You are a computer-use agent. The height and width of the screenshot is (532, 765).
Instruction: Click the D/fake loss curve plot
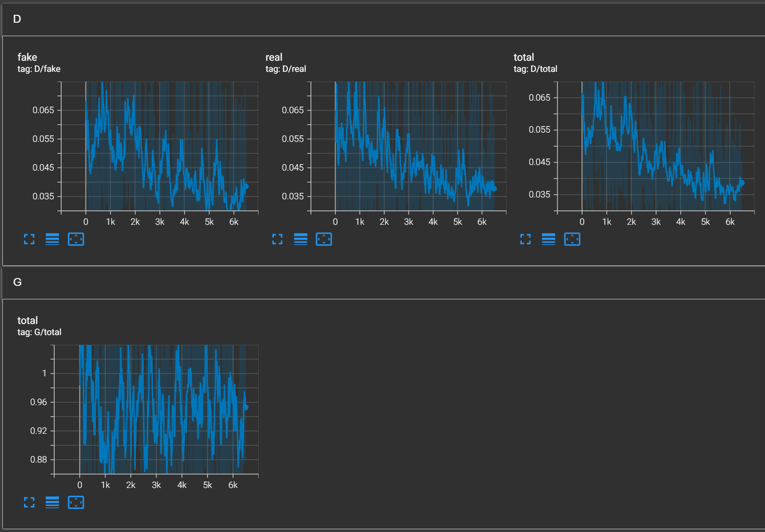[159, 146]
